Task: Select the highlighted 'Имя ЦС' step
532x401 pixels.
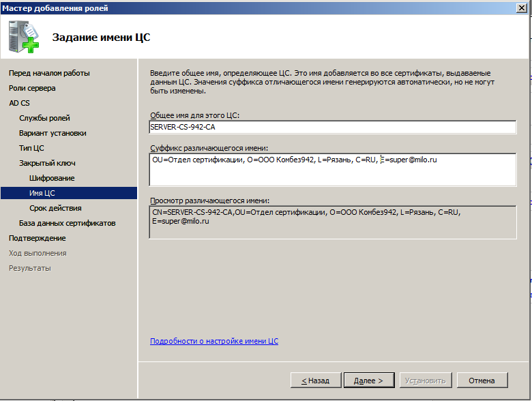Action: tap(69, 193)
